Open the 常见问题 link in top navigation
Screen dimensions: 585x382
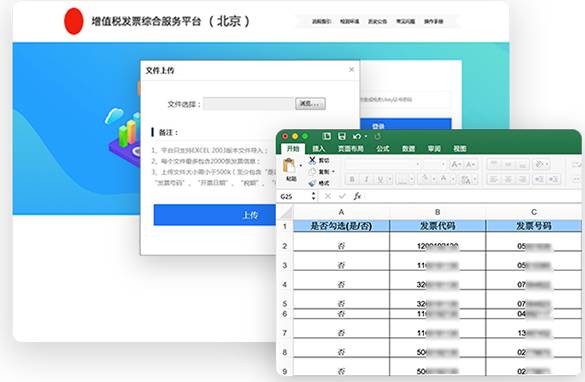pos(405,22)
